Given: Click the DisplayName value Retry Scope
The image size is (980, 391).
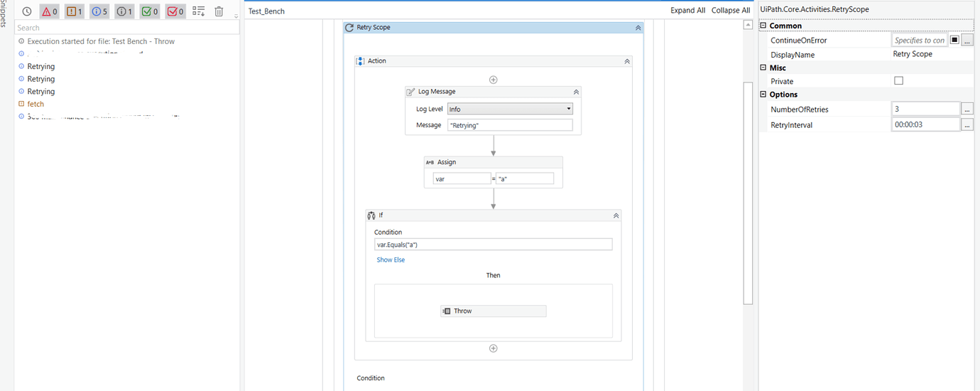Looking at the screenshot, I should (x=913, y=54).
